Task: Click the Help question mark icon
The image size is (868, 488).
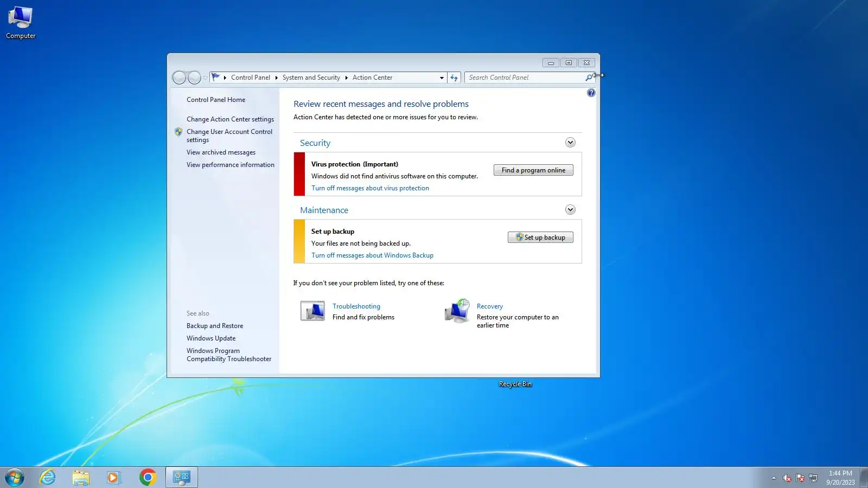Action: pyautogui.click(x=591, y=93)
